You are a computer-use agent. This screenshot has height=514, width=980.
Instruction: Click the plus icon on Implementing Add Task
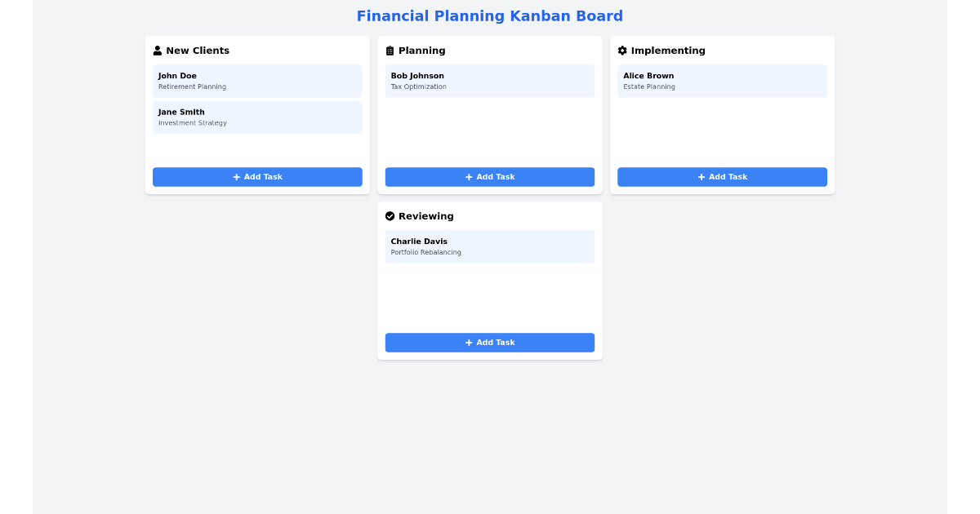click(x=700, y=176)
